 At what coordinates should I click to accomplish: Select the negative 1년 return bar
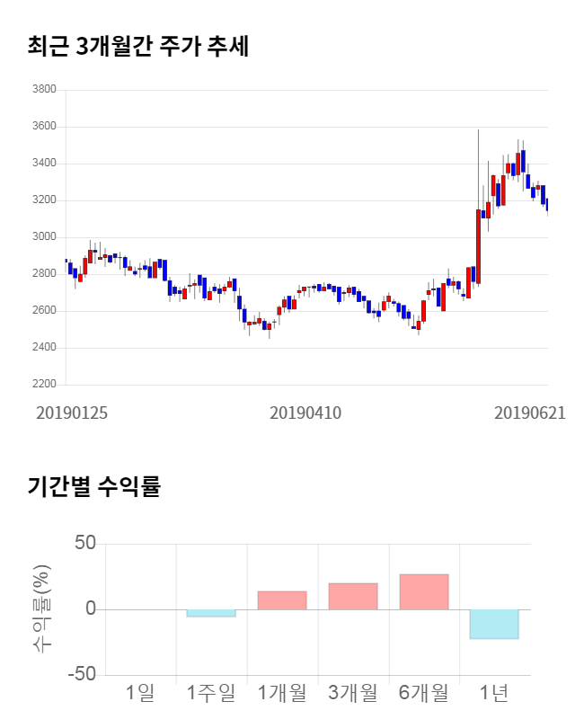coord(494,624)
